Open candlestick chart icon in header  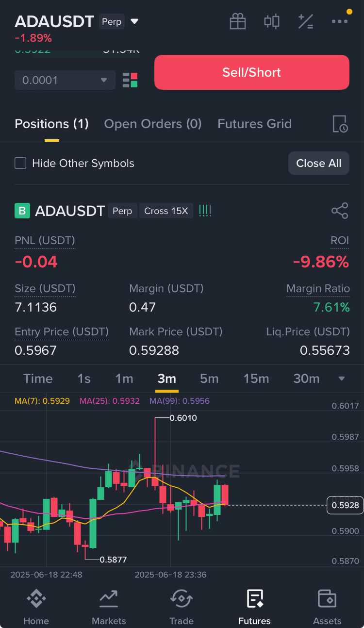(x=272, y=21)
